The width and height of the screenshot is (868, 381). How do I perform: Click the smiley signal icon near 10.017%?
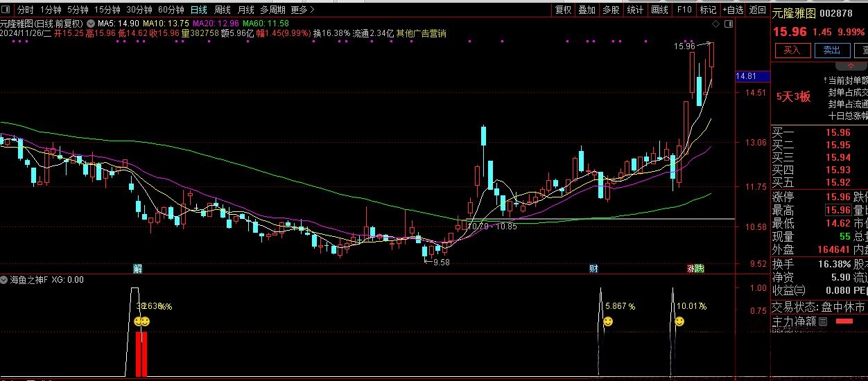coord(679,321)
